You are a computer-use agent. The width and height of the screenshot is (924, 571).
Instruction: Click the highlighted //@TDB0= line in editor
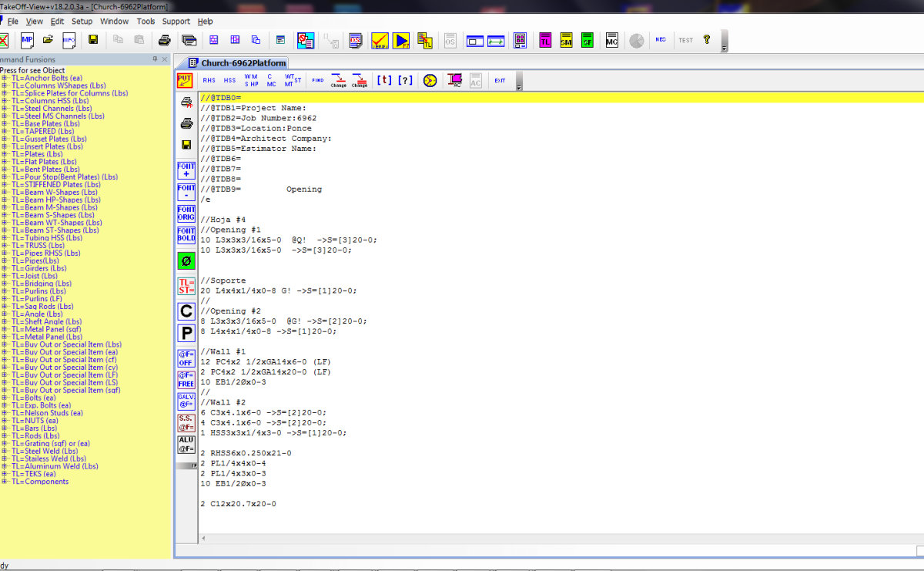coord(561,98)
